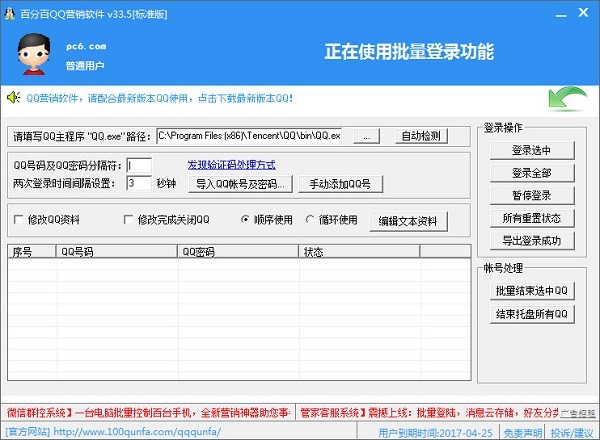Open file browser with the ... button

(x=367, y=136)
